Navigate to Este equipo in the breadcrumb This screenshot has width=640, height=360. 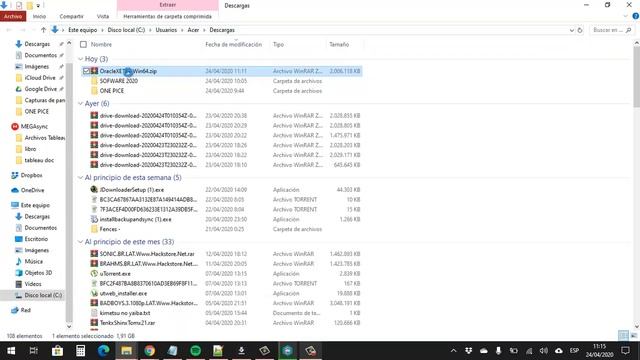(82, 30)
